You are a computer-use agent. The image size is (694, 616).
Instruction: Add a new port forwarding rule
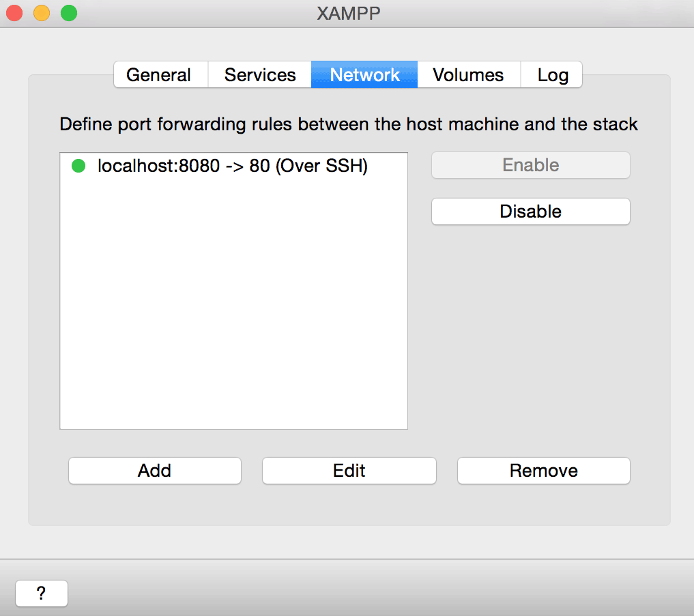[154, 471]
